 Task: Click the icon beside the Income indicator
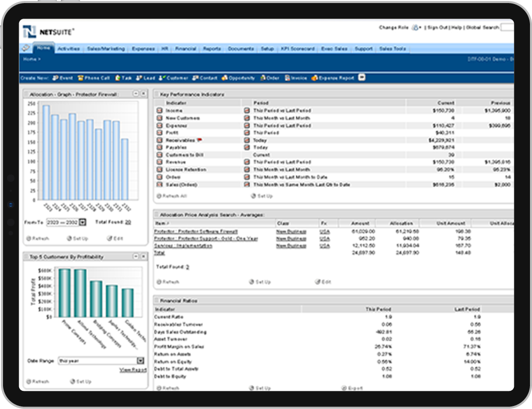[160, 110]
